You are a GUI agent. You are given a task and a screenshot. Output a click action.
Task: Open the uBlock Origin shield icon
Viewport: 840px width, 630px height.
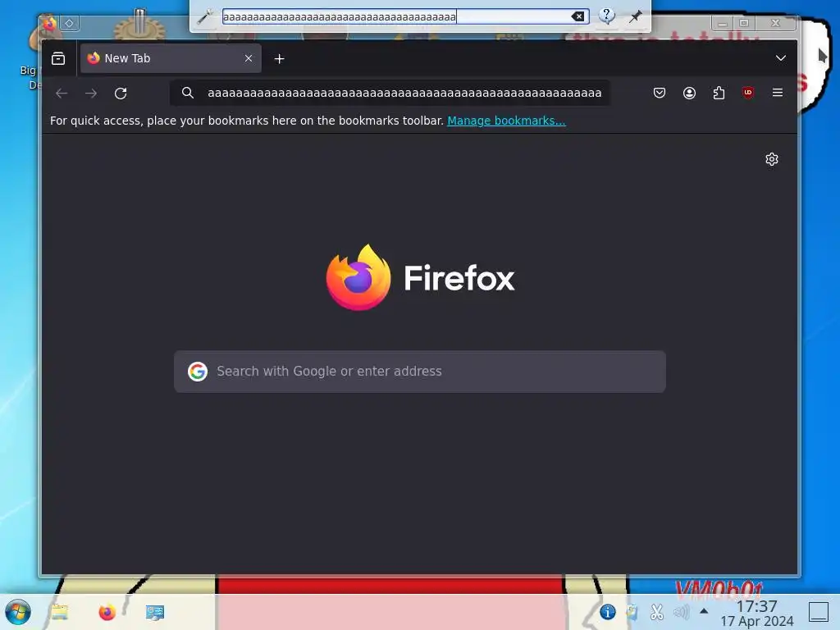748,93
